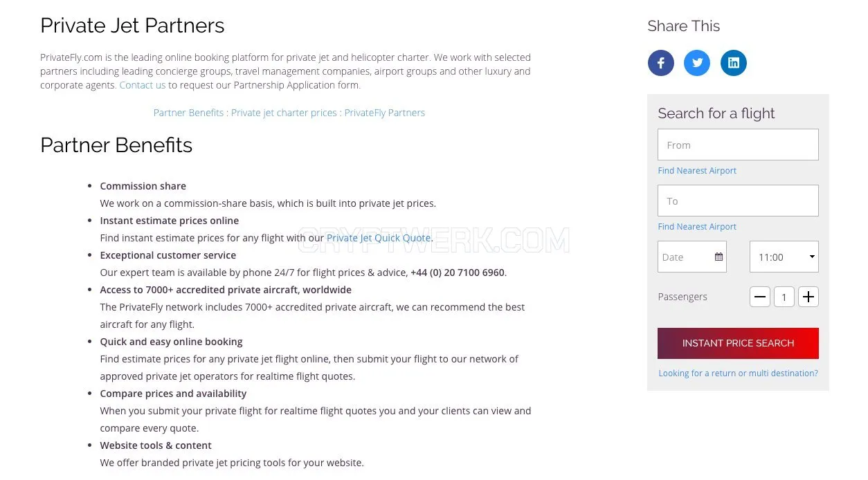Find Nearest Airport under From field
Screen dimensions: 868x480
tap(697, 170)
